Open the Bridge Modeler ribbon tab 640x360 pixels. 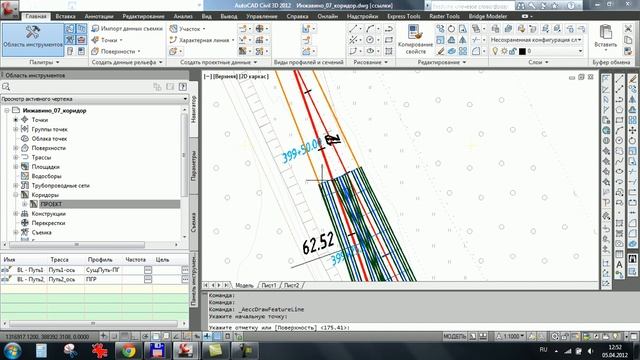pyautogui.click(x=488, y=16)
